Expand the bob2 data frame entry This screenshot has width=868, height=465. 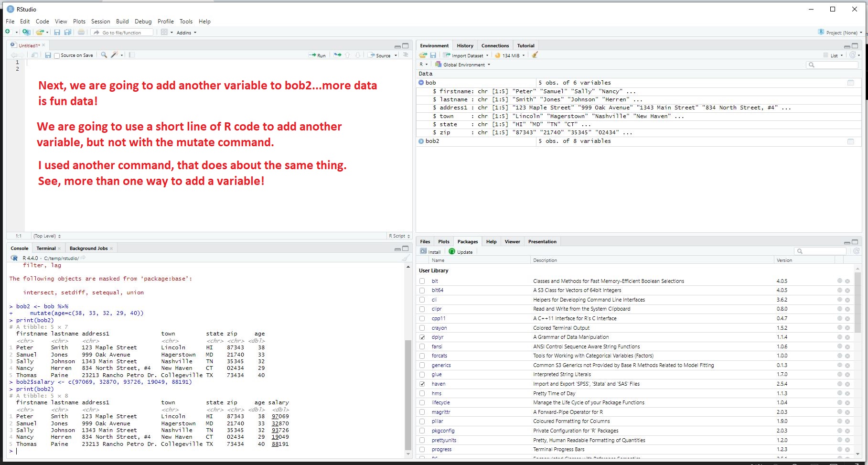pyautogui.click(x=421, y=141)
